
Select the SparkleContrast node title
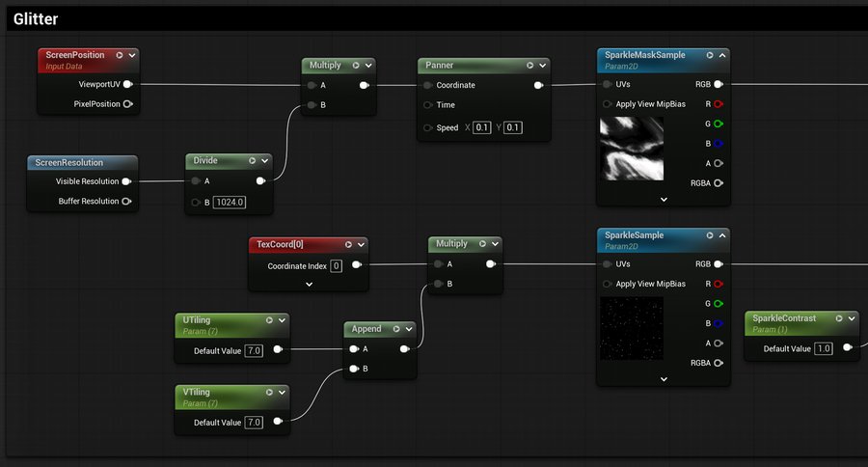(784, 318)
